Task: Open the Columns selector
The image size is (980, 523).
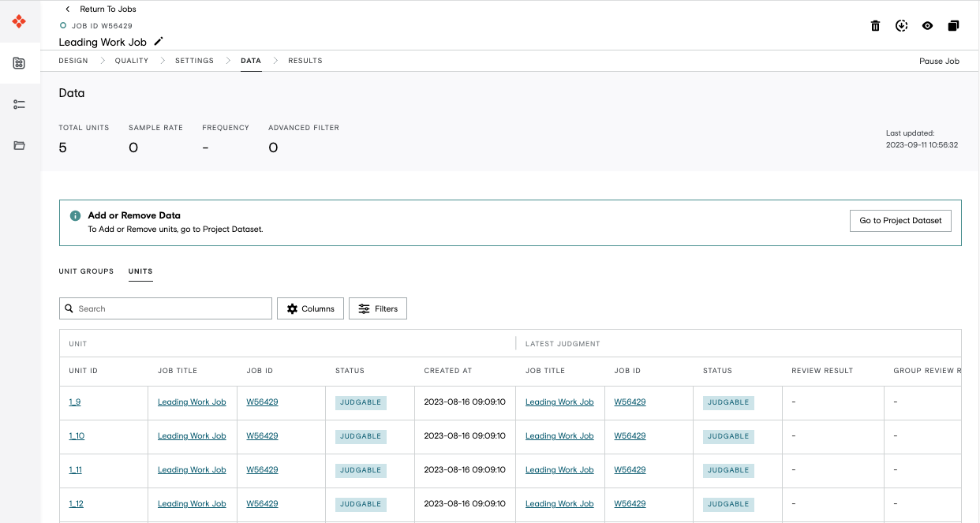Action: tap(310, 308)
